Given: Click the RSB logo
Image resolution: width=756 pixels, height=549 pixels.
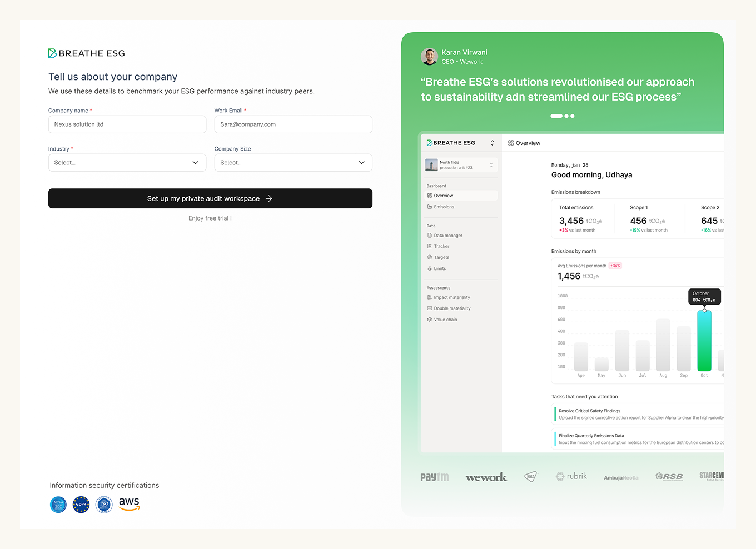Looking at the screenshot, I should (x=669, y=476).
